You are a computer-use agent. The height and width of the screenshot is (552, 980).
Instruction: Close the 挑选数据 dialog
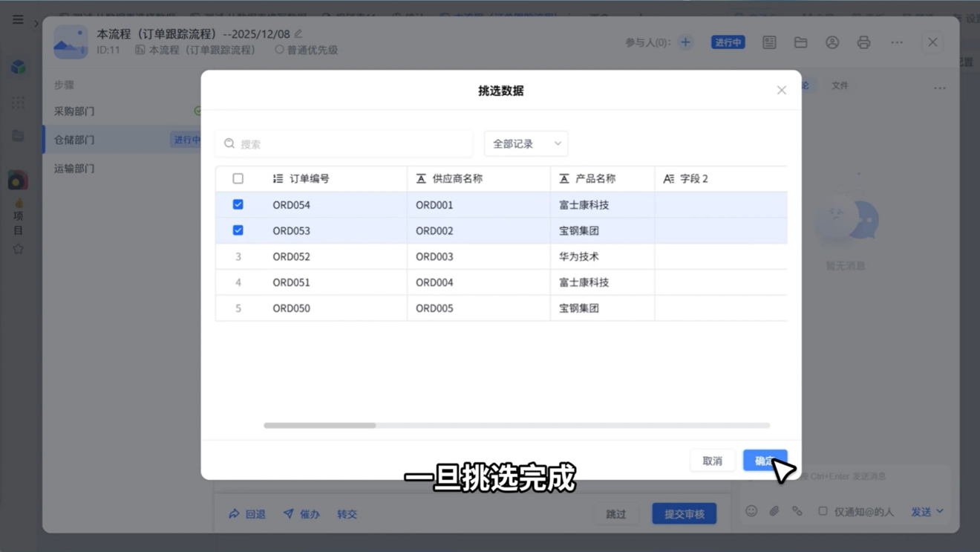coord(782,91)
